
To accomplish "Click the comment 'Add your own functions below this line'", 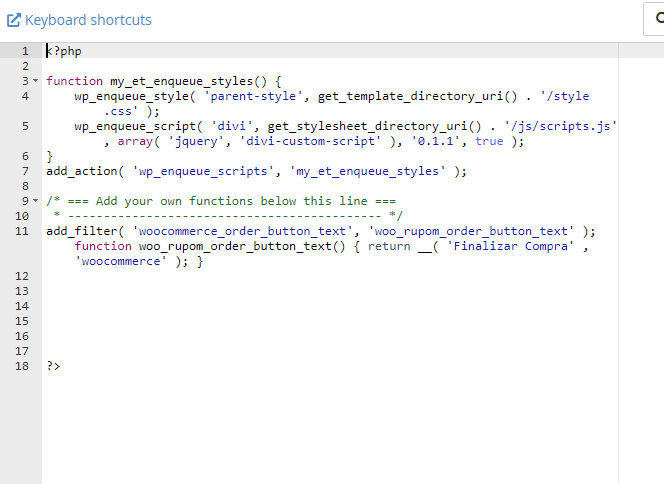I will (x=232, y=201).
